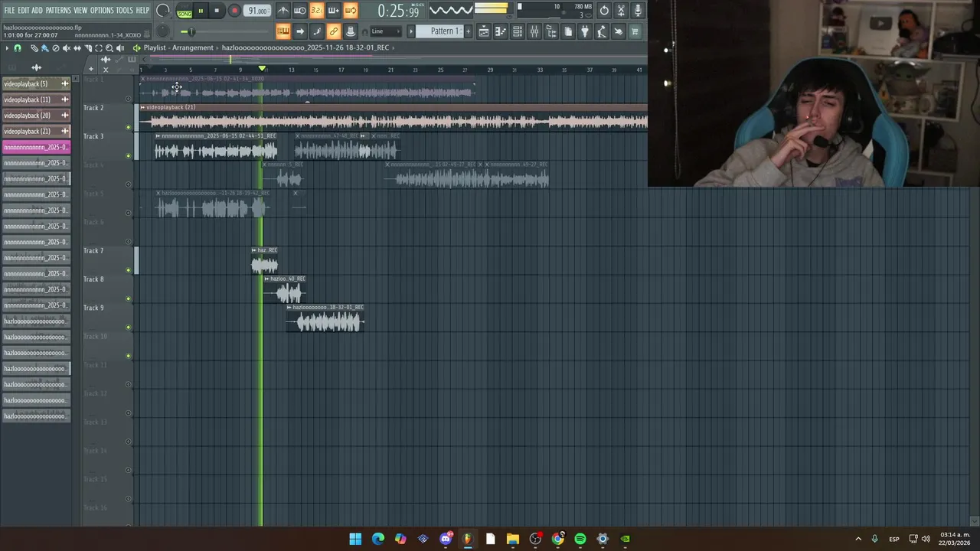
Task: Click the audio editor scissors icon
Action: point(621,11)
